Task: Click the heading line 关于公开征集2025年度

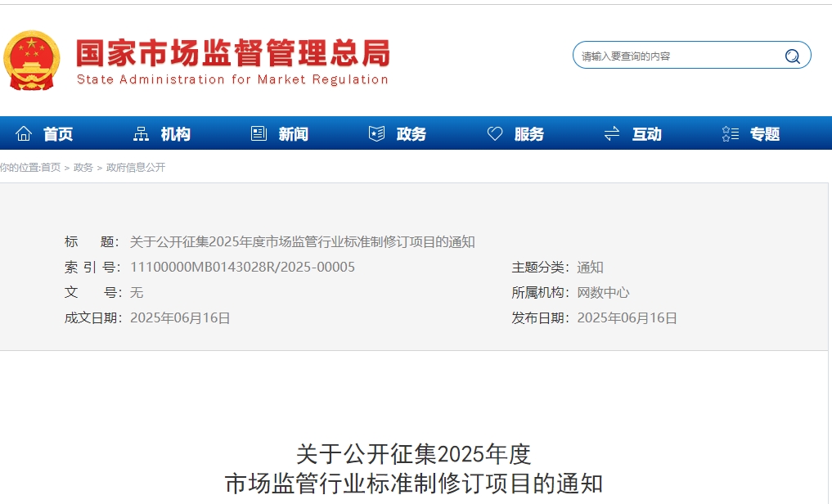Action: point(413,454)
